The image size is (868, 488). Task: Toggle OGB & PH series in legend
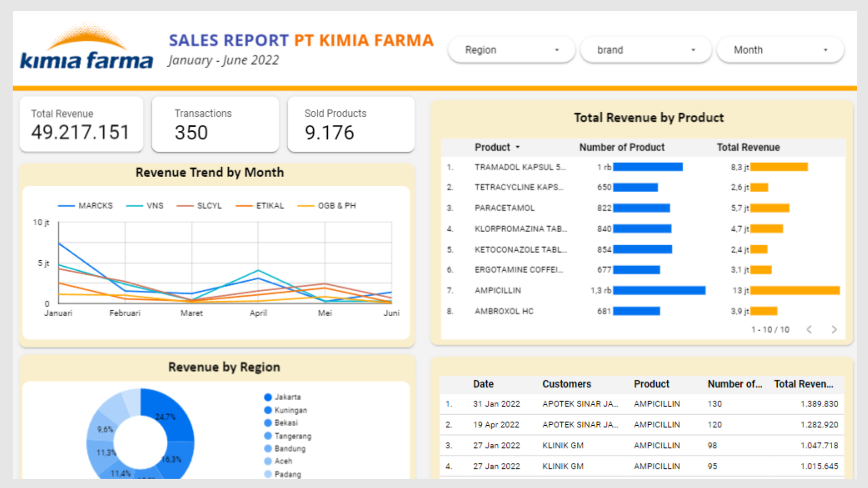pos(327,206)
